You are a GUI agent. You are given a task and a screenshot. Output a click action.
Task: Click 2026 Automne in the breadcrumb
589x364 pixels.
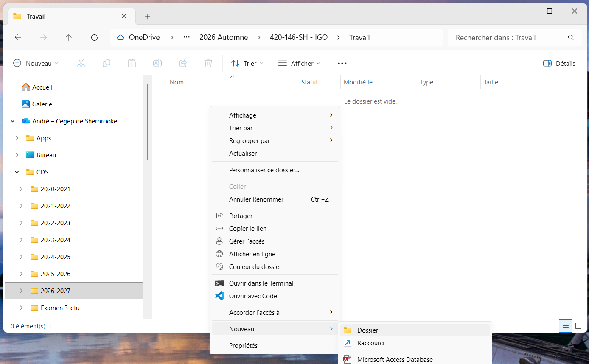tap(224, 37)
